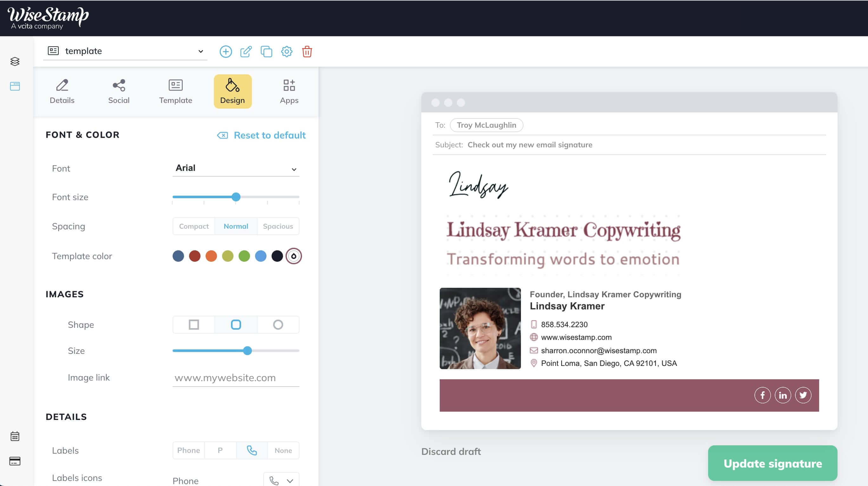
Task: Enable the rounded square image shape
Action: (235, 324)
